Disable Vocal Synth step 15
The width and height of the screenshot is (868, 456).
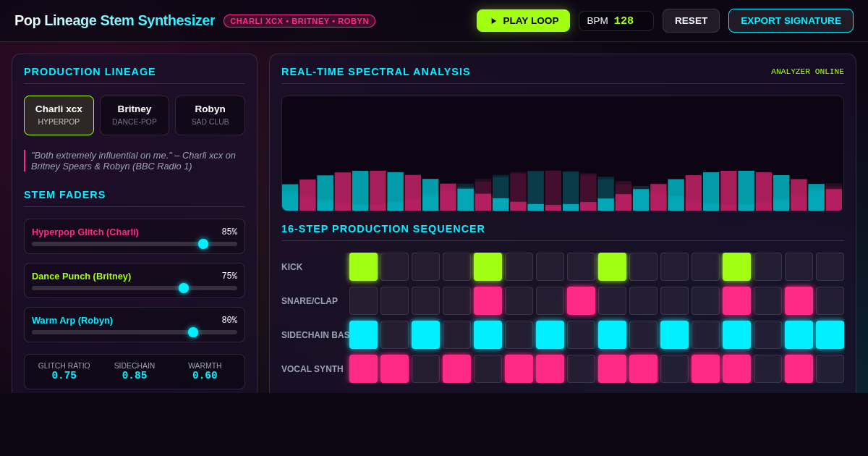tap(799, 368)
